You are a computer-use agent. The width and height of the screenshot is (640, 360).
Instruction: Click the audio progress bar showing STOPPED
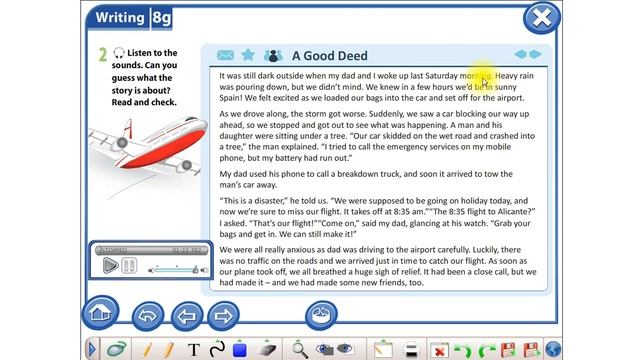(x=151, y=250)
